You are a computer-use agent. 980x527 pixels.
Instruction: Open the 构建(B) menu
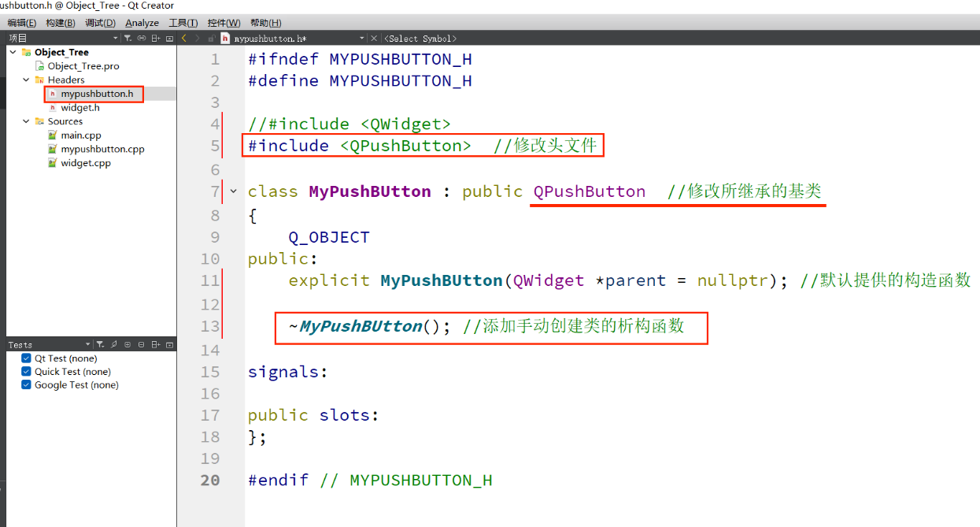61,23
